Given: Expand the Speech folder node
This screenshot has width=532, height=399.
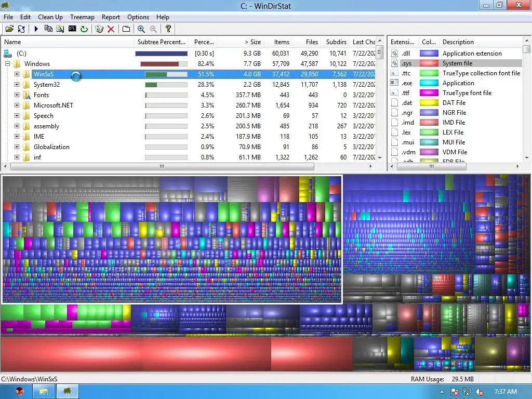Looking at the screenshot, I should click(x=17, y=115).
